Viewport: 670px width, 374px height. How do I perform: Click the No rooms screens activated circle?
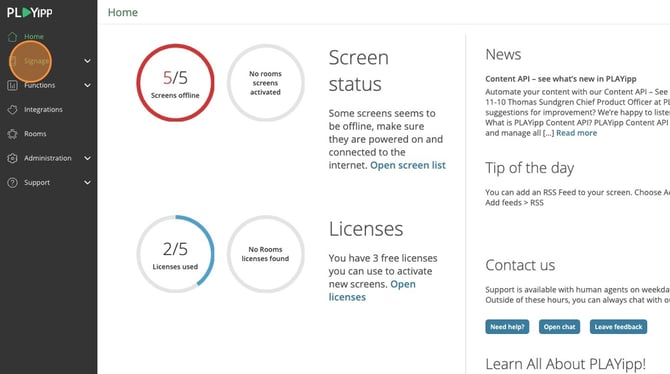coord(265,83)
